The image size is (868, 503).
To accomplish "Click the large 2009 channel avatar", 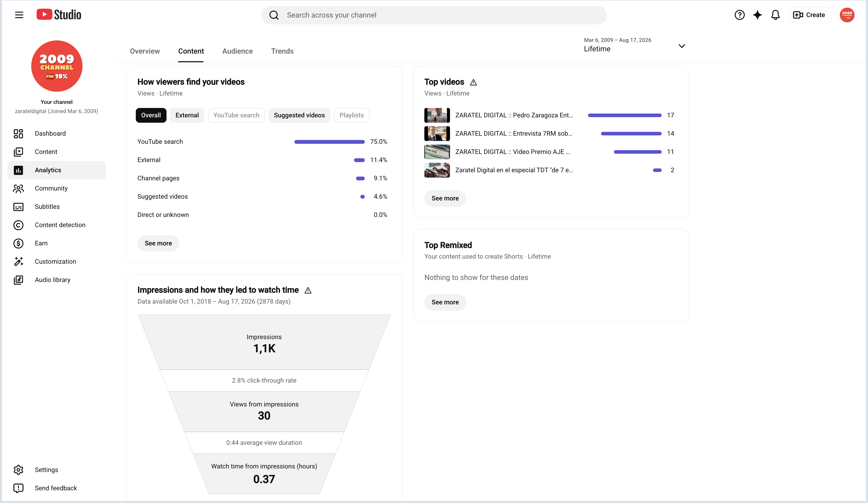I will pos(57,66).
